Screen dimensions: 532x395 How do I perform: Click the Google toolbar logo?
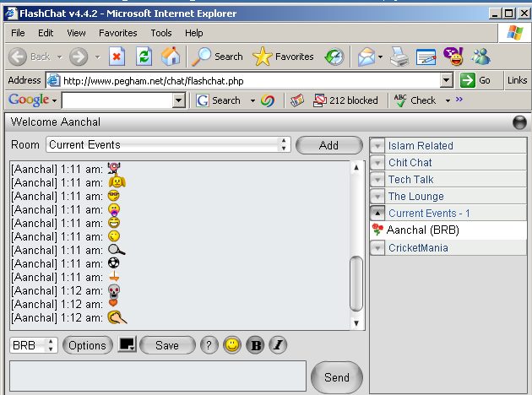click(x=29, y=100)
